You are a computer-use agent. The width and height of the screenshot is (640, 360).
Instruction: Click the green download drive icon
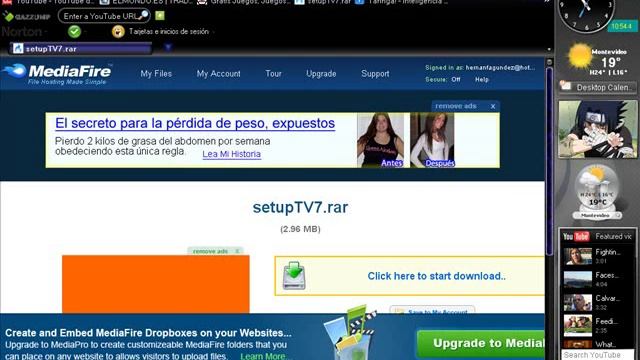coord(294,276)
